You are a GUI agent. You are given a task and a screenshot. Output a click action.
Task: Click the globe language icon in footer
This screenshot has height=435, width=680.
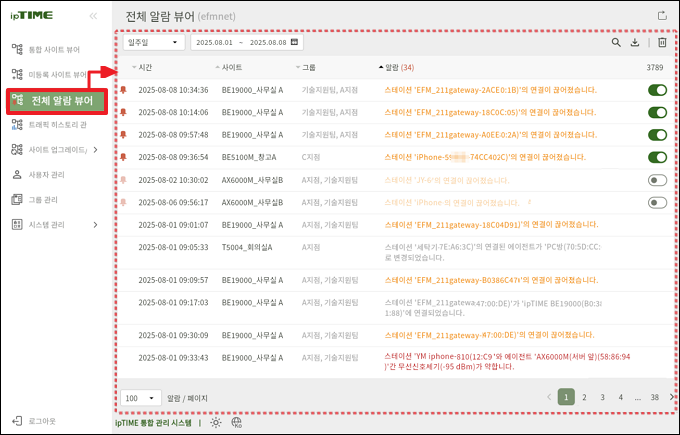click(236, 423)
